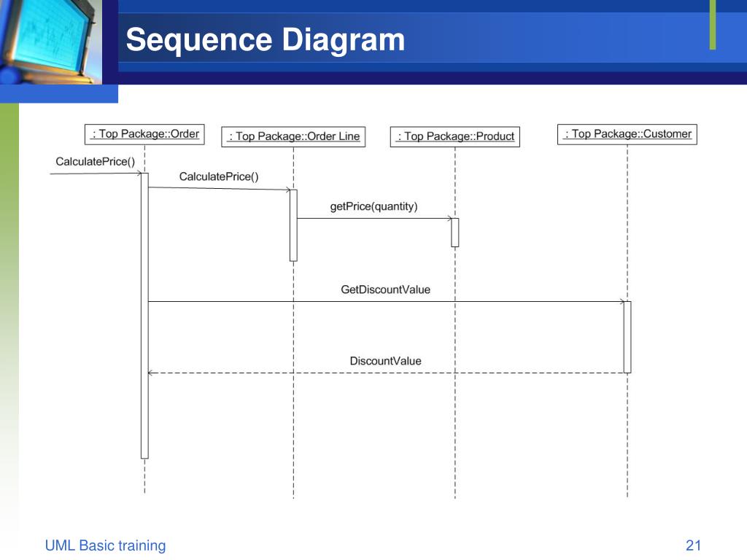This screenshot has height=560, width=747.
Task: Click CalculatePrice() message label to Order Line
Action: tap(219, 176)
